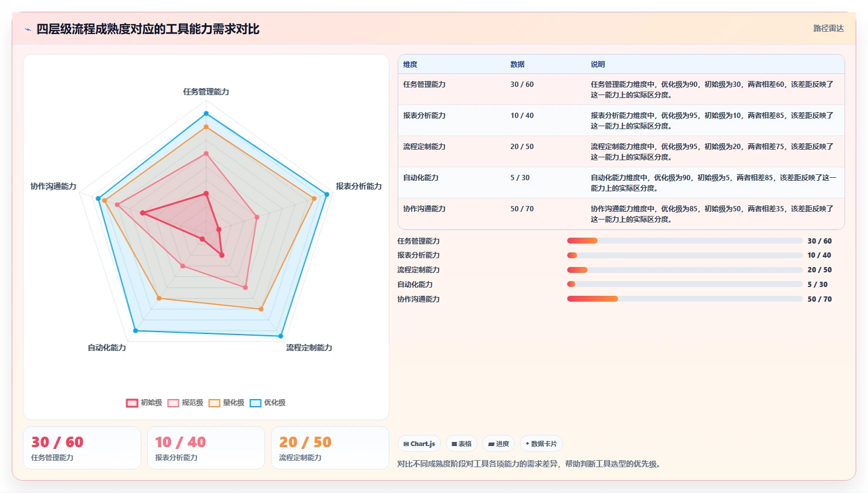Screen dimensions: 868x493
Task: Click the 协作沟通能力维度中 description text
Action: click(x=712, y=214)
